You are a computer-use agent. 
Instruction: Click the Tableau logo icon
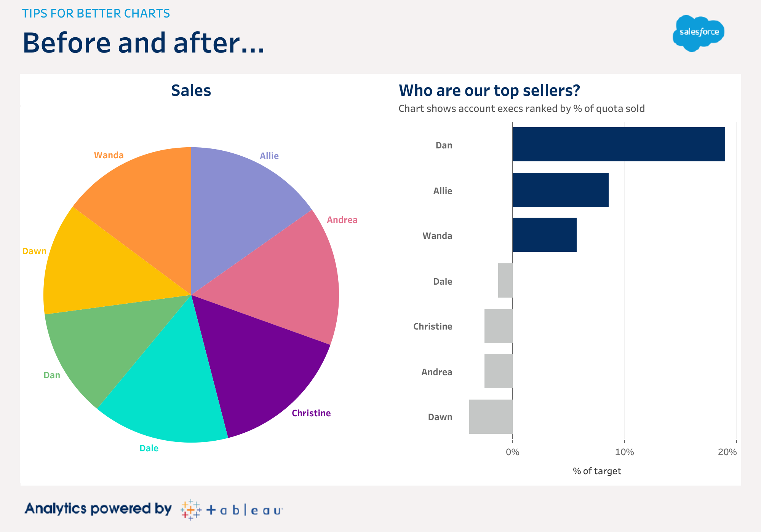point(191,510)
